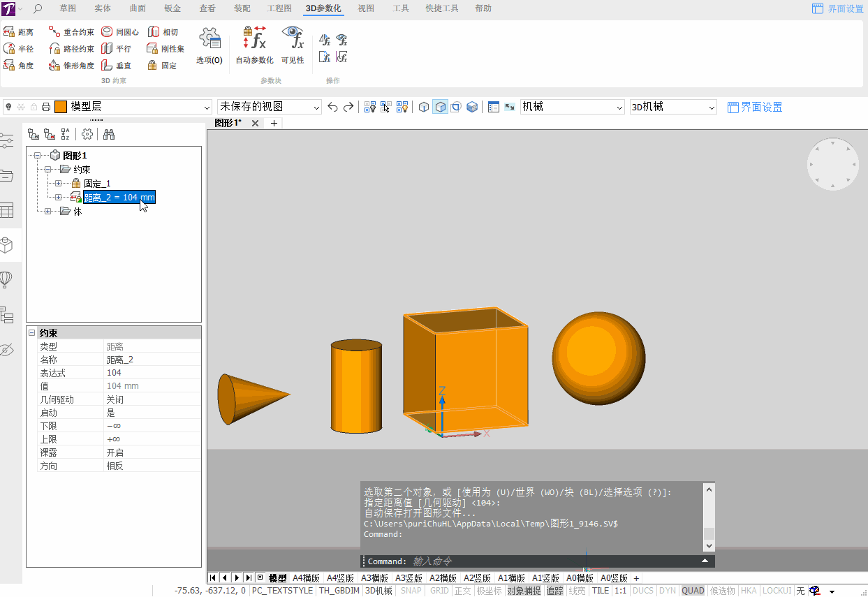Image resolution: width=868 pixels, height=597 pixels.
Task: Switch to the 装配 ribbon tab
Action: pos(242,8)
